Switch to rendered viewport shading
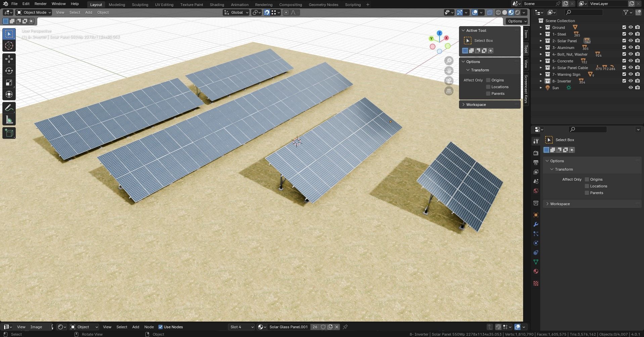Image resolution: width=644 pixels, height=337 pixels. (x=517, y=12)
